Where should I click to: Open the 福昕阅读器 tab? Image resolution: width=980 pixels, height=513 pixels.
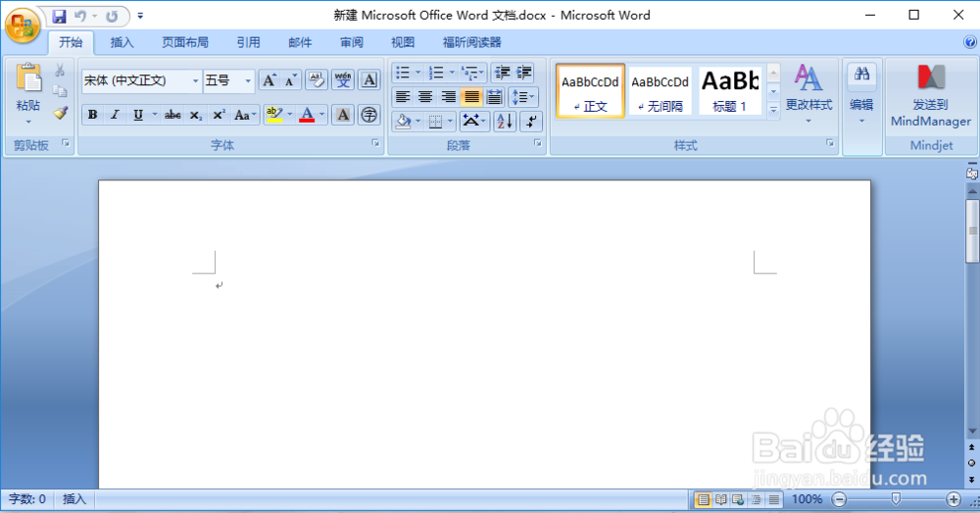pyautogui.click(x=472, y=42)
